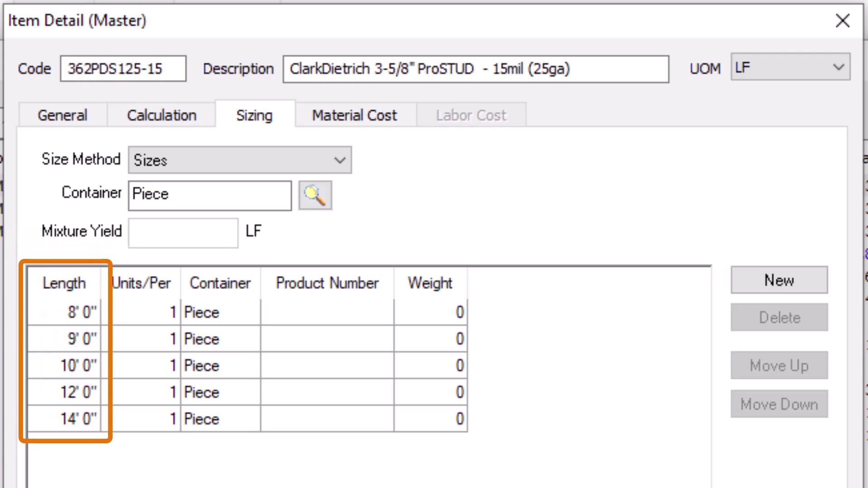The width and height of the screenshot is (868, 488).
Task: Click the Container input field showing Piece
Action: click(209, 195)
